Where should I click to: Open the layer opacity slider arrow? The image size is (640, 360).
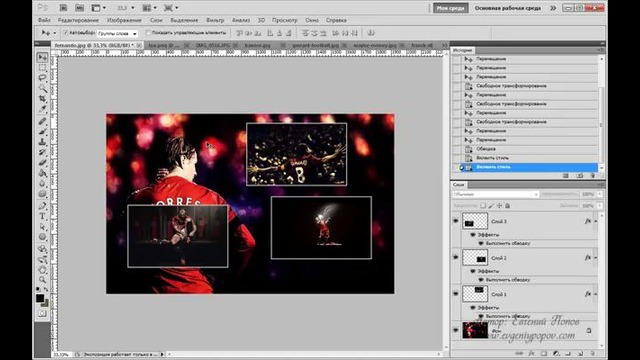click(600, 194)
